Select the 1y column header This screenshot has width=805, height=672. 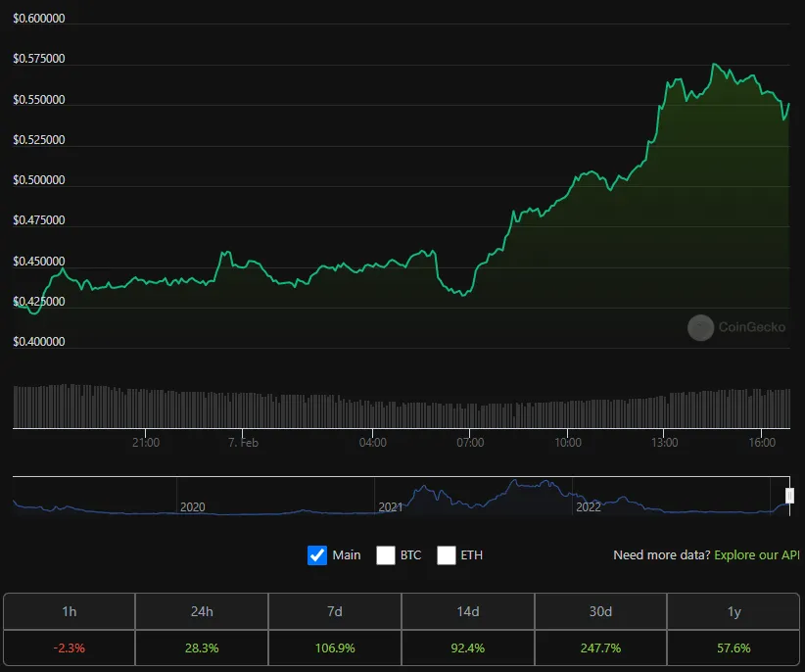point(734,611)
